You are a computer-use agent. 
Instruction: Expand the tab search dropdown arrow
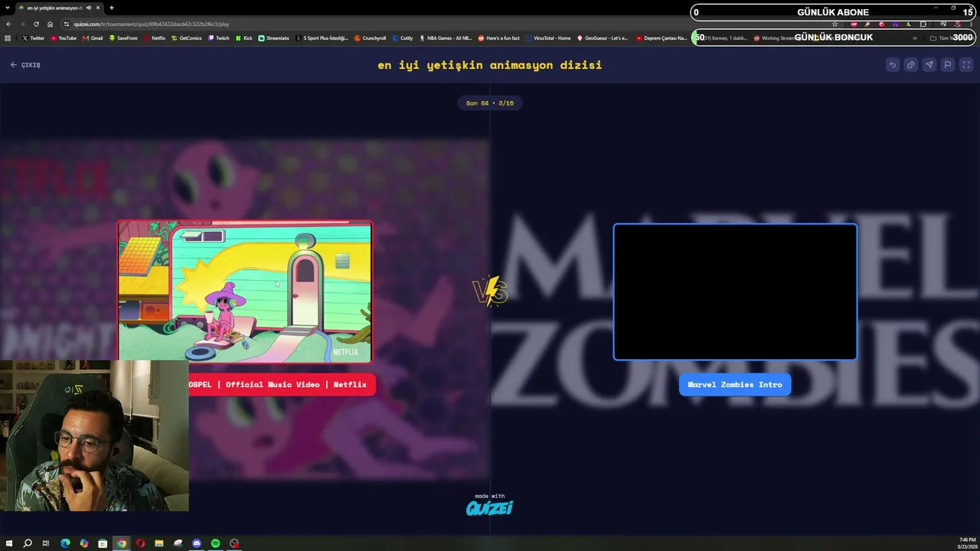[8, 8]
